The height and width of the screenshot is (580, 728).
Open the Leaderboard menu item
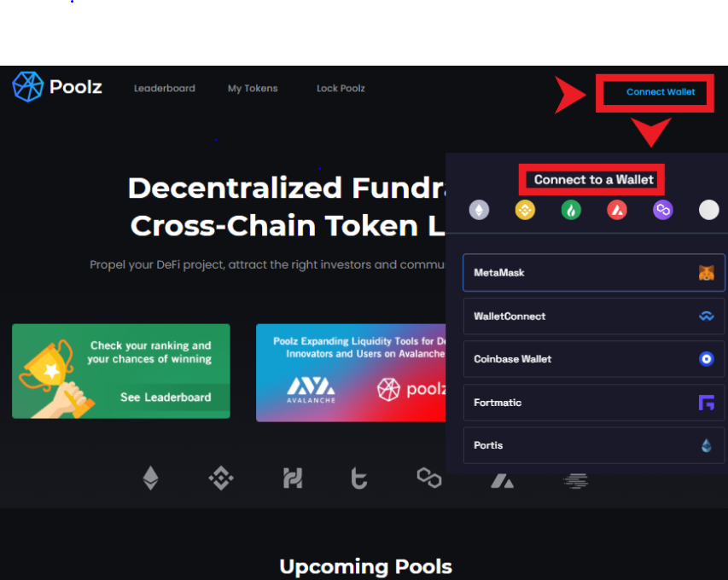pos(165,88)
